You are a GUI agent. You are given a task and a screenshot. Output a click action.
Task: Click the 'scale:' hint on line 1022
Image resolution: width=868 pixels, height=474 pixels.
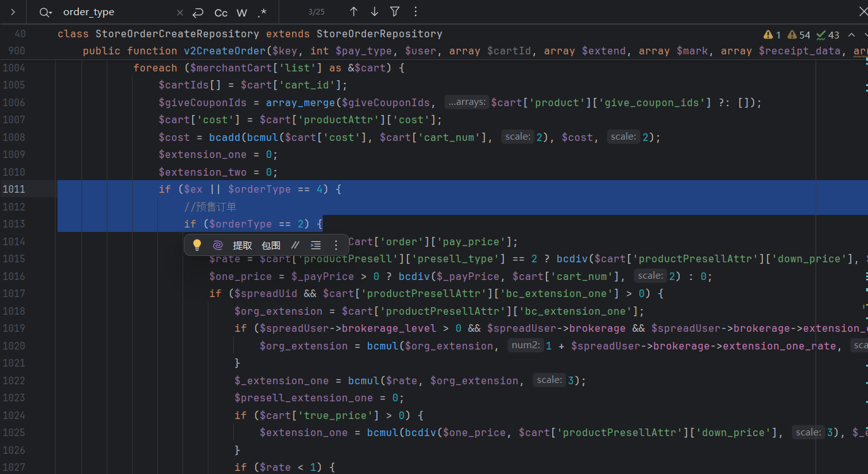(550, 380)
